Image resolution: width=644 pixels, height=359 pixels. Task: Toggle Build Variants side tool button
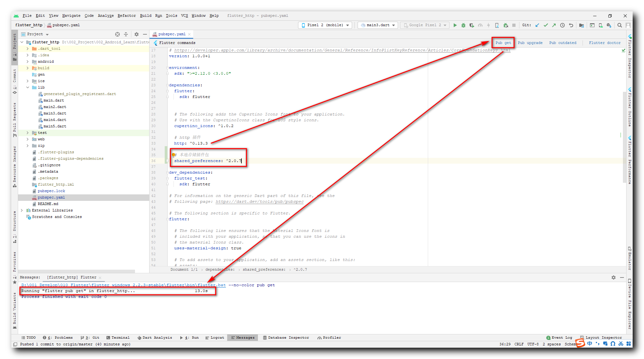click(15, 310)
